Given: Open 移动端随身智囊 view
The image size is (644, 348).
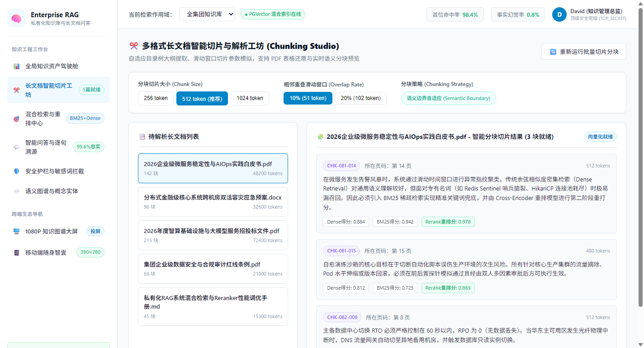Looking at the screenshot, I should (x=58, y=253).
